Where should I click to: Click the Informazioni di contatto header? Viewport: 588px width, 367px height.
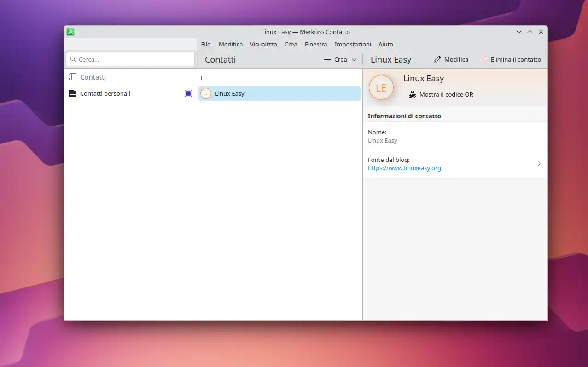[404, 116]
